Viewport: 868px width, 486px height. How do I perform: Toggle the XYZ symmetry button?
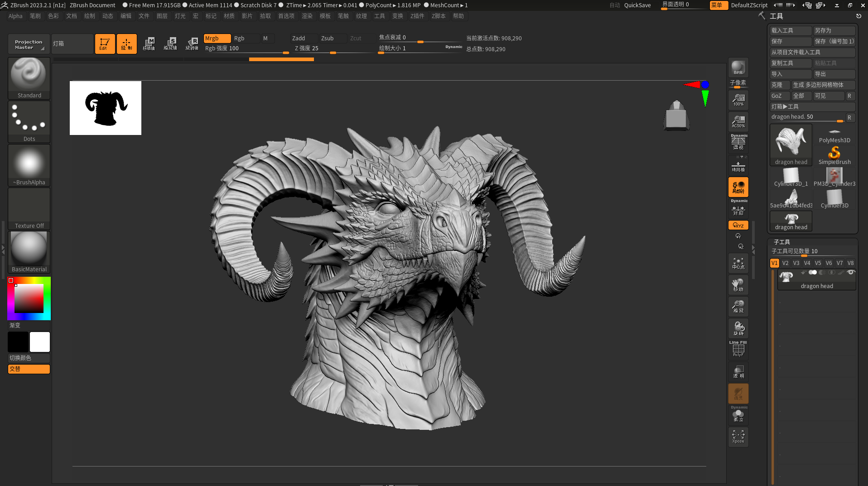tap(738, 225)
